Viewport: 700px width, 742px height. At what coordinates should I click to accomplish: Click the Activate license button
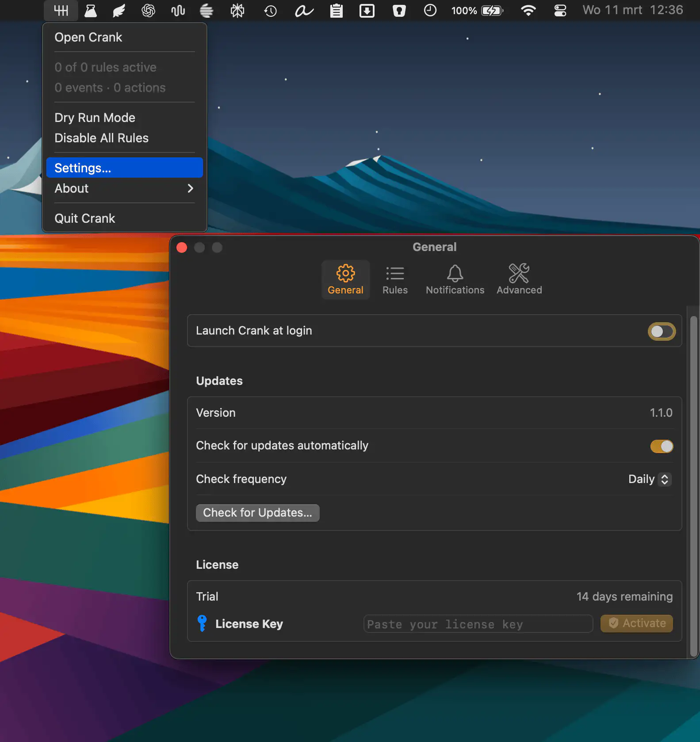coord(636,624)
